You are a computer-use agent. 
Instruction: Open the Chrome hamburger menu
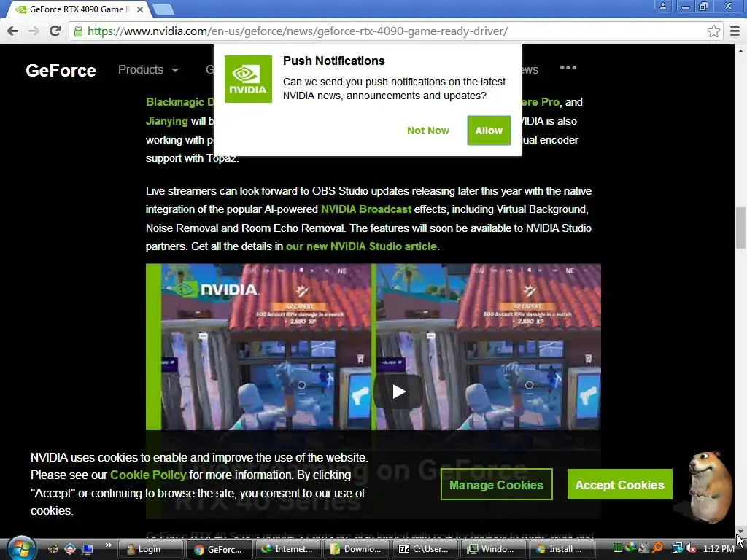tap(735, 31)
